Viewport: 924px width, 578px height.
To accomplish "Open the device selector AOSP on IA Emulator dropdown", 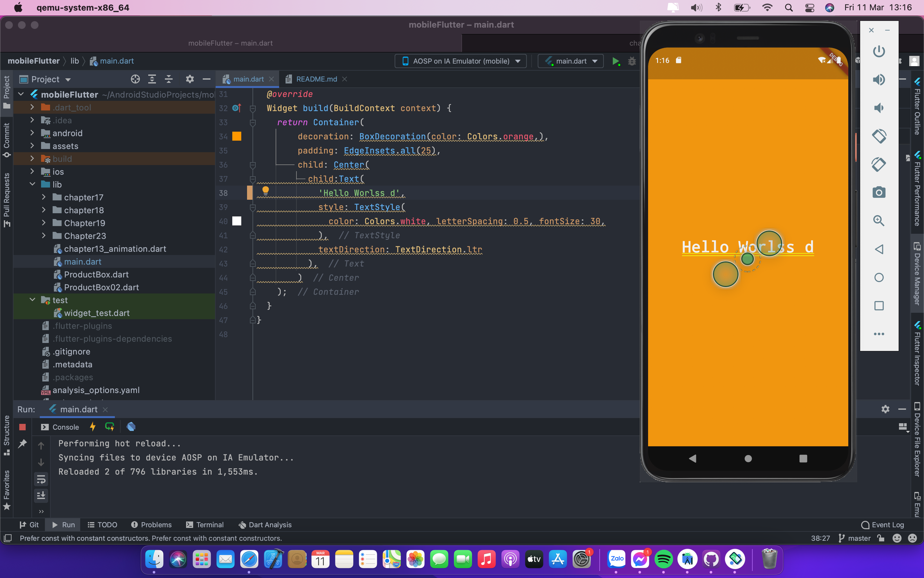I will coord(461,61).
